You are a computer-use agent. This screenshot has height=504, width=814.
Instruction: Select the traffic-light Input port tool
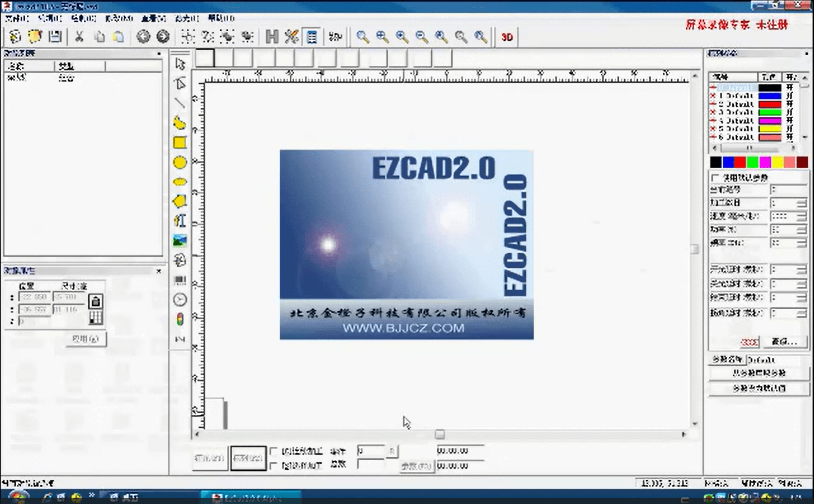coord(180,319)
